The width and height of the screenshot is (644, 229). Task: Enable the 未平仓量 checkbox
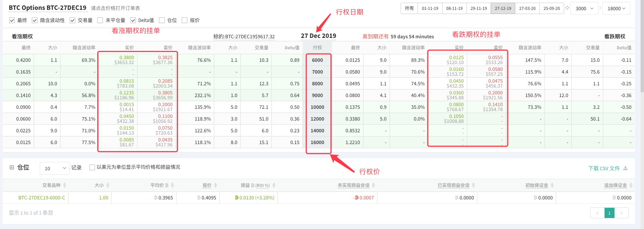click(x=100, y=20)
